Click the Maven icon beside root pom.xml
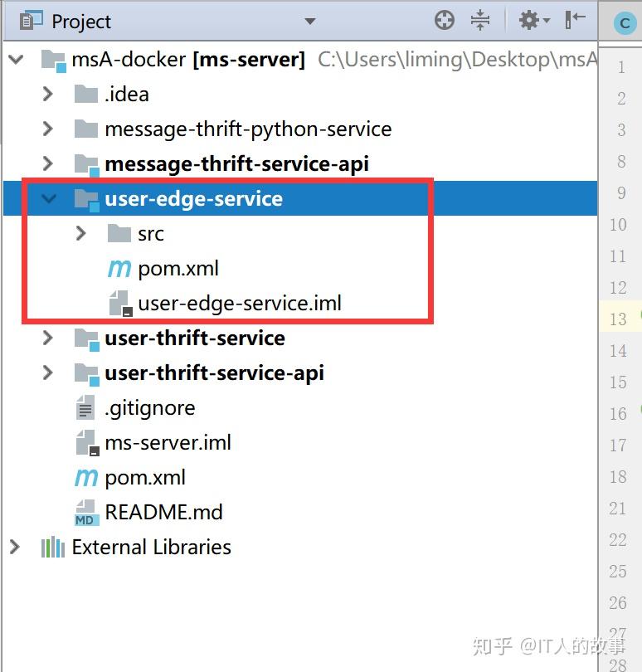 (x=84, y=477)
